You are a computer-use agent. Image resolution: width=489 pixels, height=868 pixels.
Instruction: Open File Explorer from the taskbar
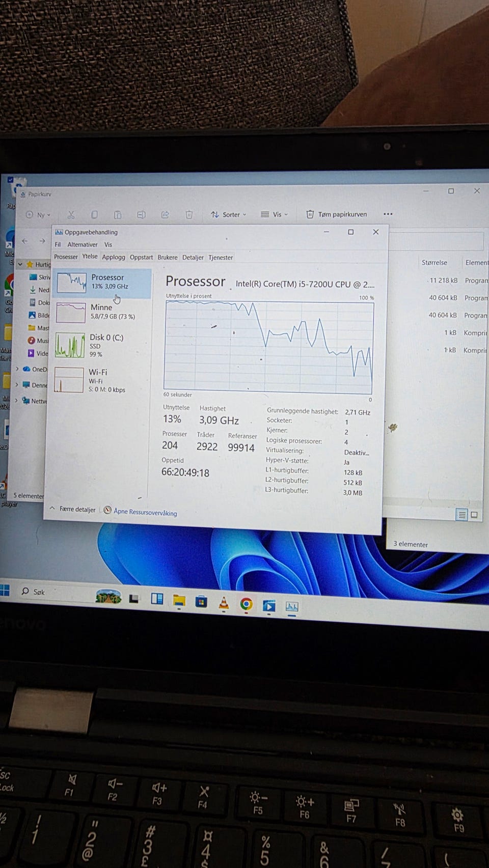[179, 601]
